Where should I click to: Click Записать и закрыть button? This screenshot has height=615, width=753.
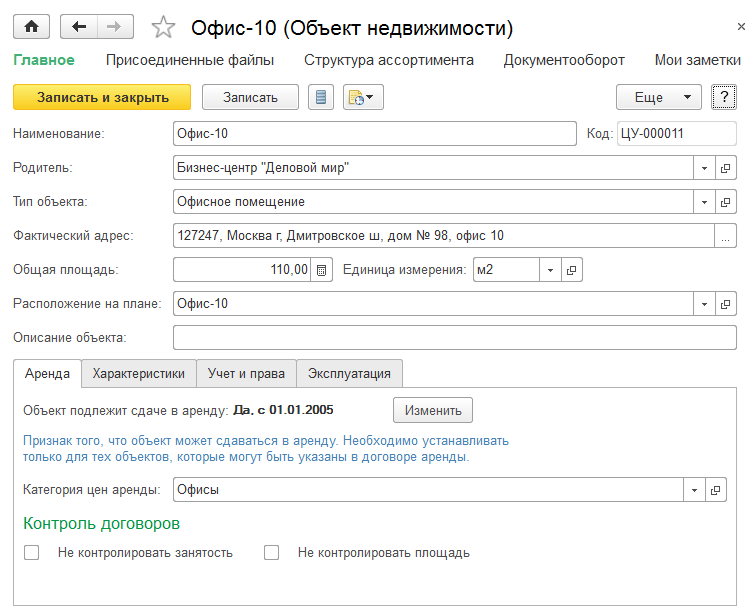(102, 97)
